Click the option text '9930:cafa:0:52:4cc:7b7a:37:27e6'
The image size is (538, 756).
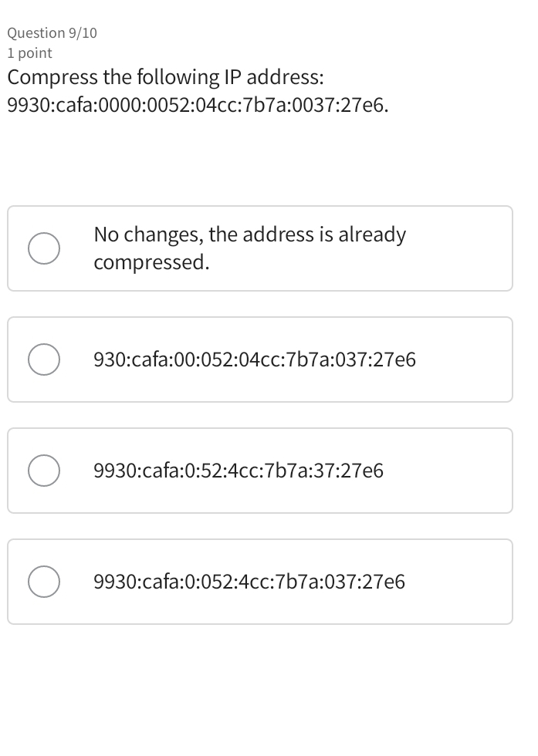(x=238, y=470)
